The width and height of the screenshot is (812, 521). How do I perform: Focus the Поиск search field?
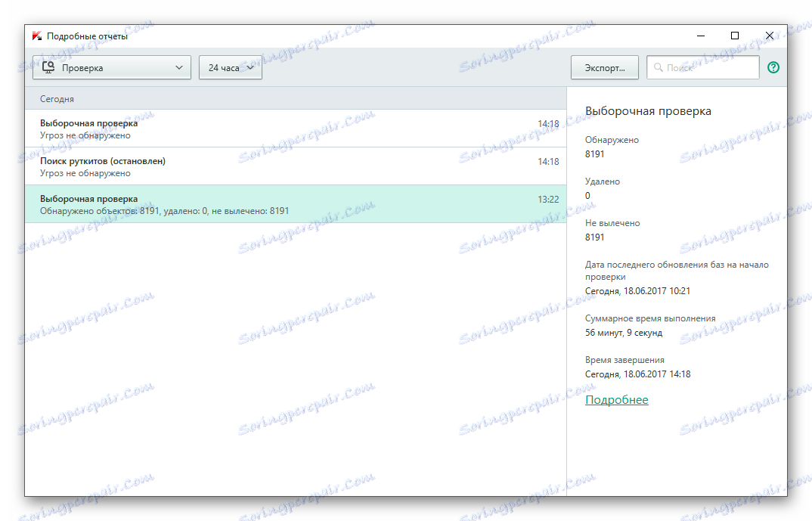pyautogui.click(x=702, y=68)
